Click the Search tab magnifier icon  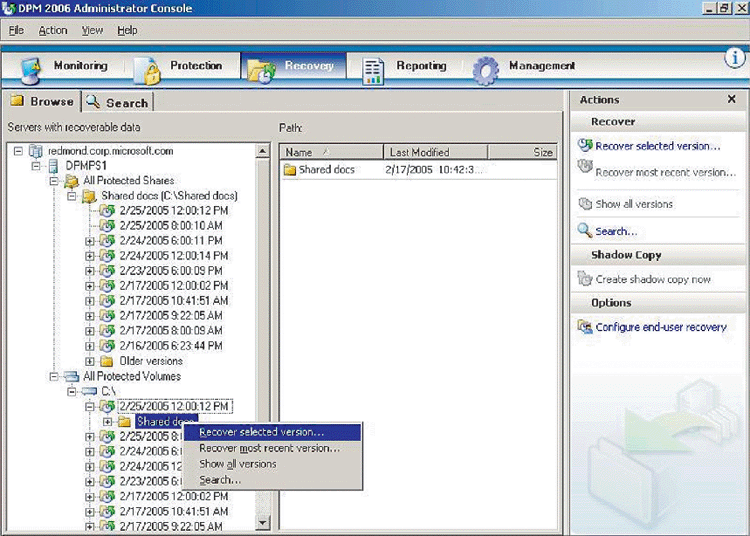click(x=92, y=101)
